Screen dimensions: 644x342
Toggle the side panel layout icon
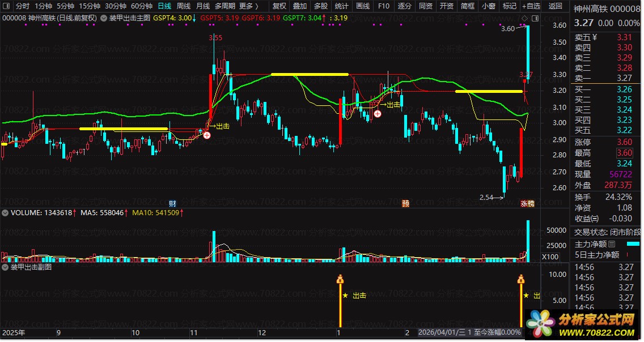pos(535,19)
